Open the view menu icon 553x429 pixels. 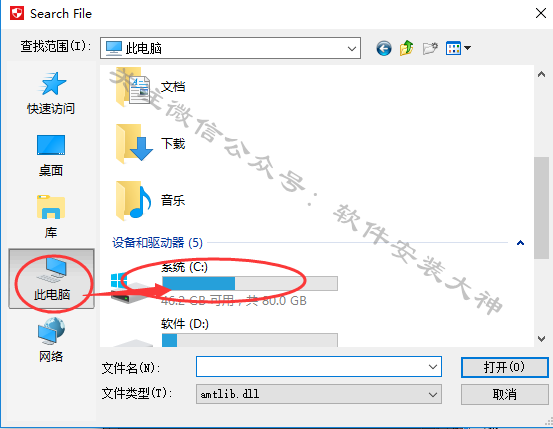click(x=458, y=48)
